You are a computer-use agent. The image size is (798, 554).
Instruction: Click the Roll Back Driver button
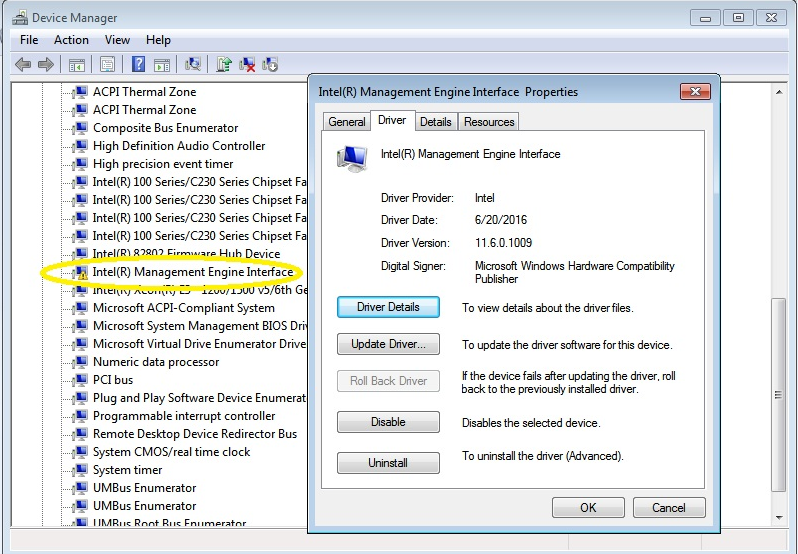[x=388, y=381]
